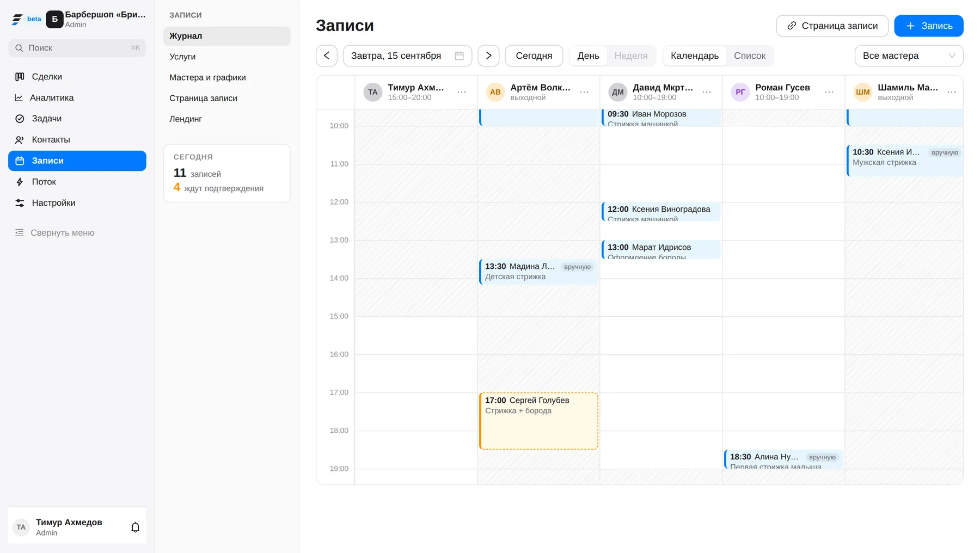This screenshot has height=553, width=980.
Task: Open 13:00 Марат Идрисов appointment
Action: pos(661,250)
